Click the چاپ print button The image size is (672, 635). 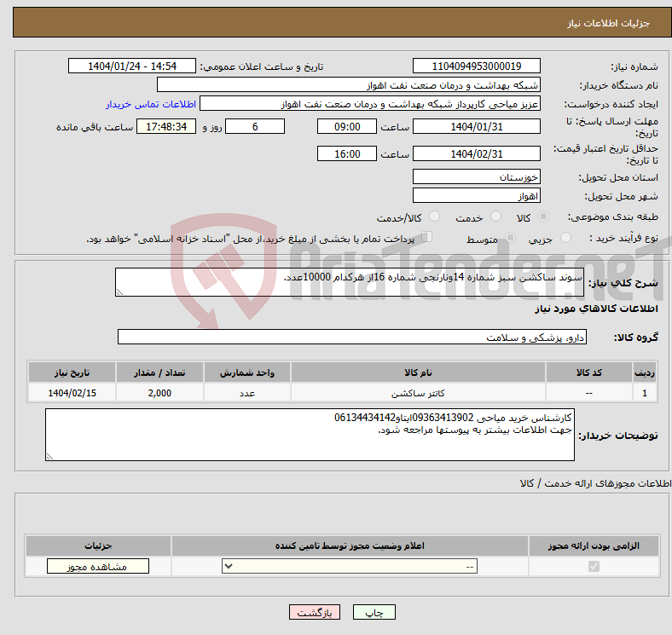coord(374,613)
